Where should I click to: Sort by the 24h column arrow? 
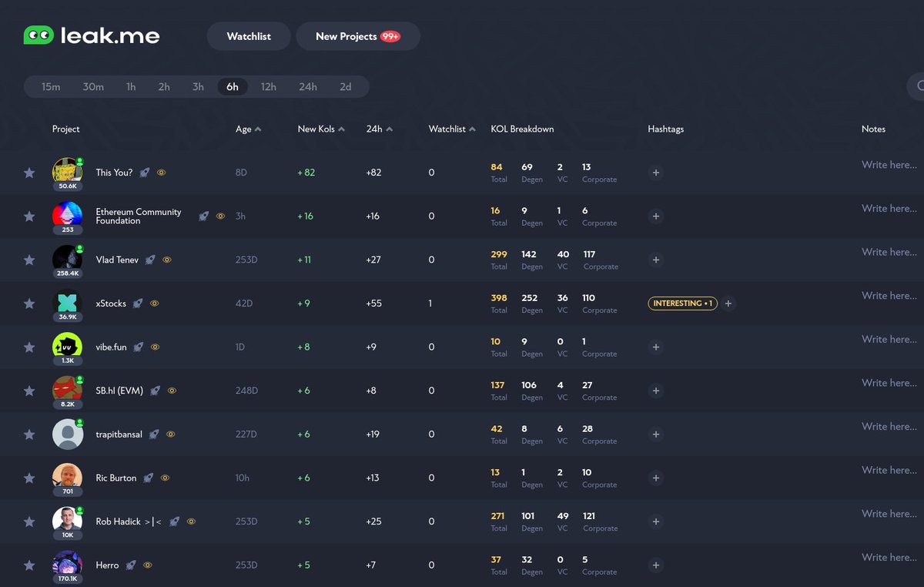pos(390,129)
